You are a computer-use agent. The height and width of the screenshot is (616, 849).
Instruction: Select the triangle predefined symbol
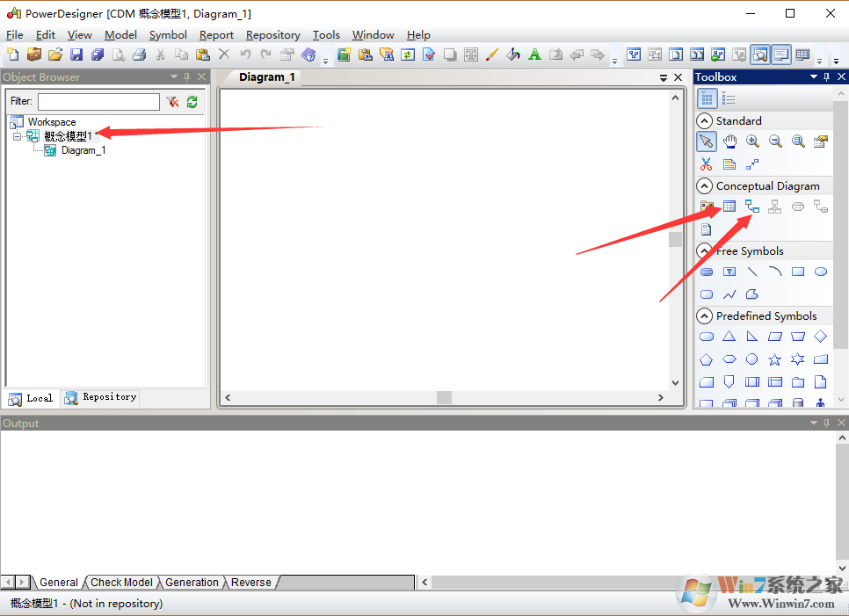tap(729, 337)
